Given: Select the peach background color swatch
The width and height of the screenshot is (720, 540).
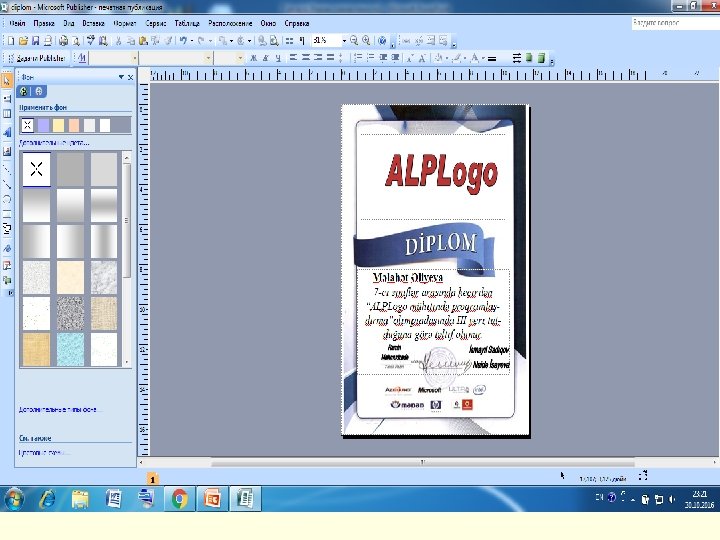Looking at the screenshot, I should 74,125.
